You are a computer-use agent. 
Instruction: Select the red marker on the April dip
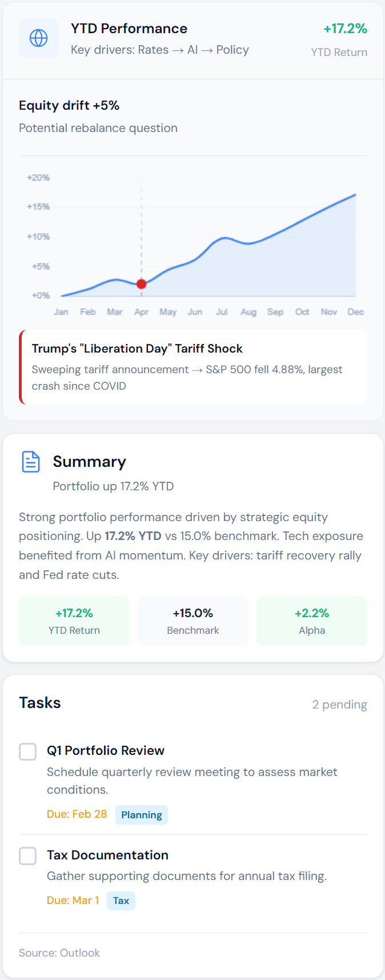(x=141, y=283)
